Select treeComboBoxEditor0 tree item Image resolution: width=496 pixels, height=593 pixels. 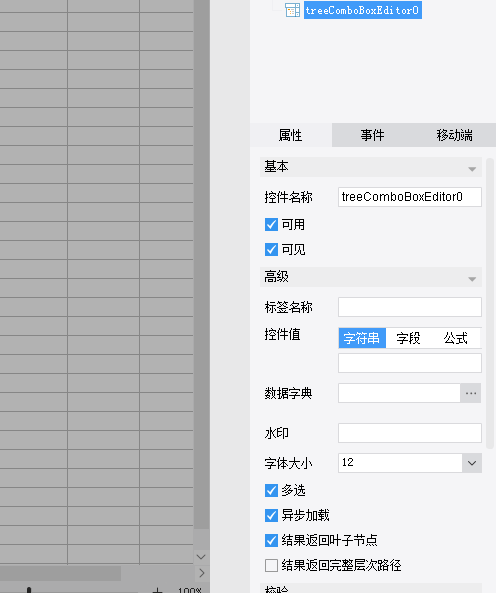pos(363,10)
